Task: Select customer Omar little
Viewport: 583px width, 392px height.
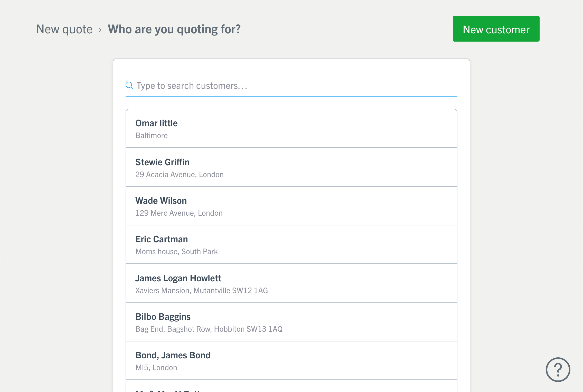Action: point(291,129)
